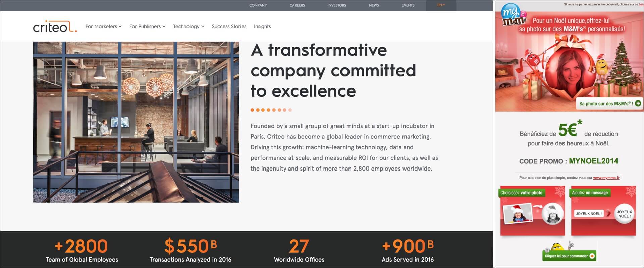Navigate to Careers

(x=297, y=5)
